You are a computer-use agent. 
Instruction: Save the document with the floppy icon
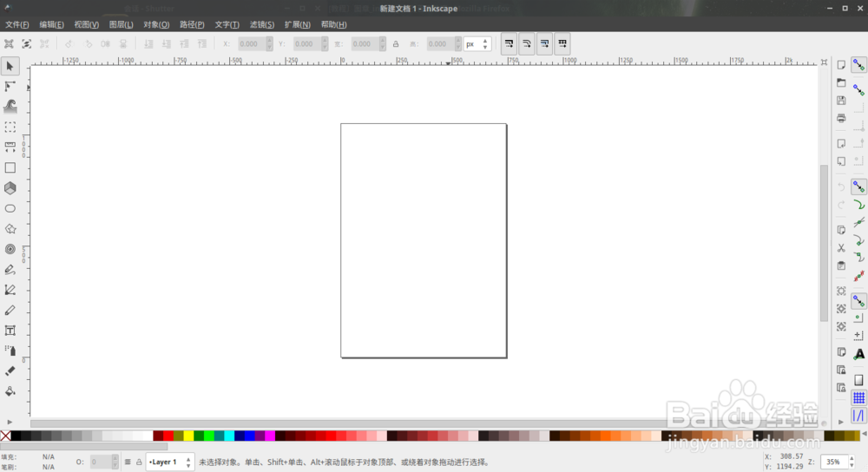[841, 100]
